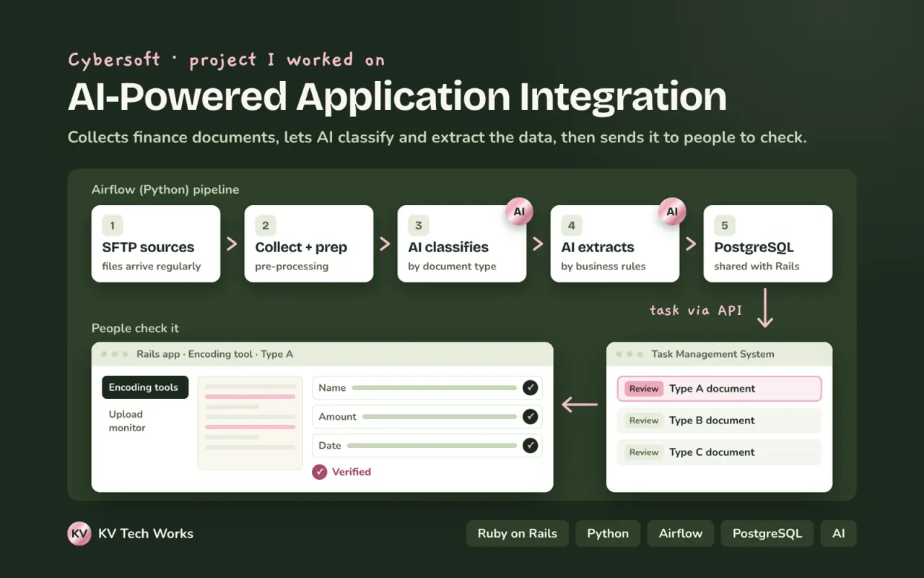Click the AI tag in the footer
924x578 pixels.
coord(838,534)
